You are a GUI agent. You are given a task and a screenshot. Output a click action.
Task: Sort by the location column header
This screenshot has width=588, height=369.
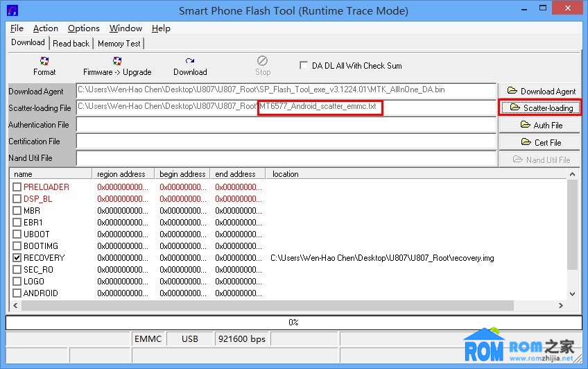point(286,174)
